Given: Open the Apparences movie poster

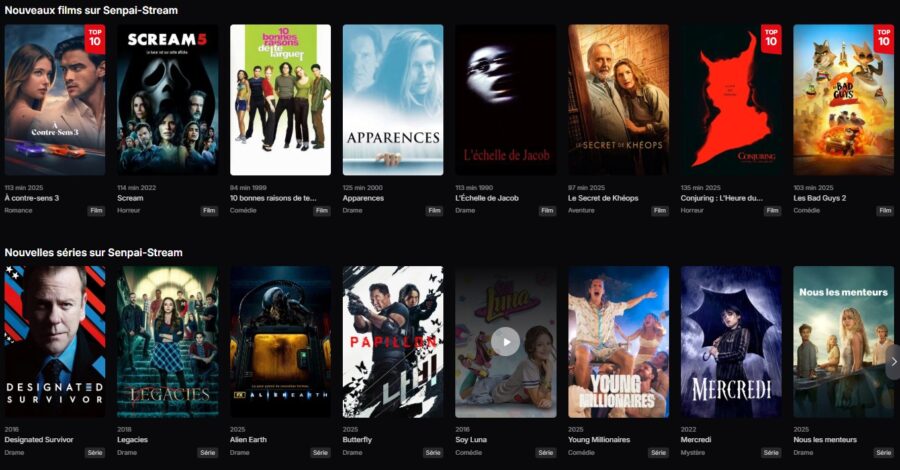Looking at the screenshot, I should [x=393, y=100].
